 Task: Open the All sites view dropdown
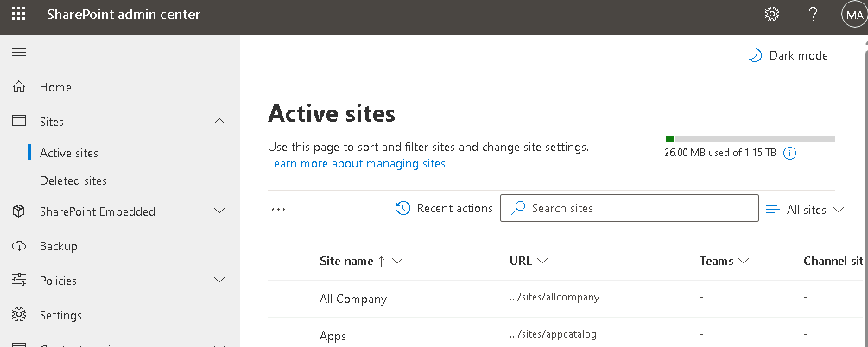coord(839,210)
